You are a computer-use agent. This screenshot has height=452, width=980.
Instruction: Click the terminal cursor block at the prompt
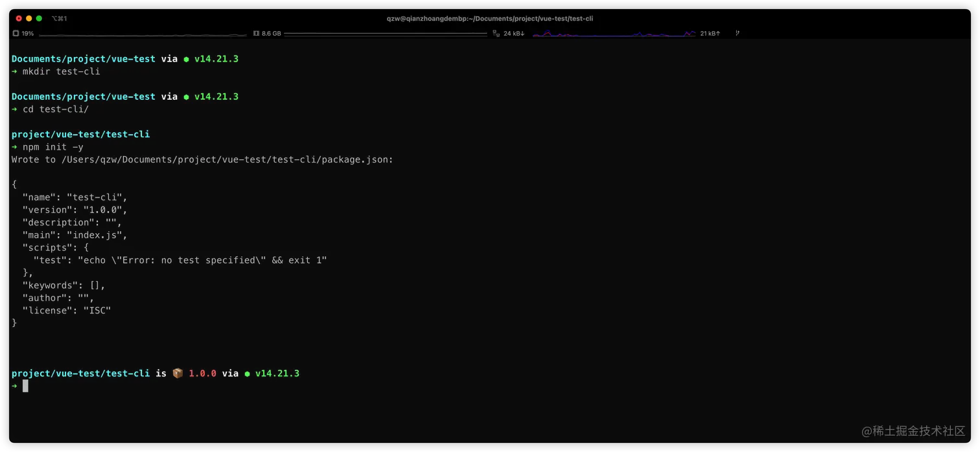[x=25, y=386]
